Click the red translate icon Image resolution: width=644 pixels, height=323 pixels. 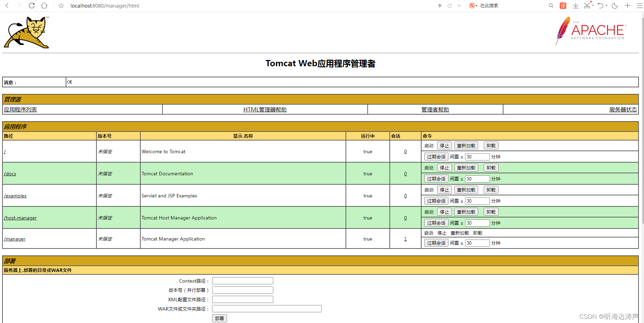563,6
